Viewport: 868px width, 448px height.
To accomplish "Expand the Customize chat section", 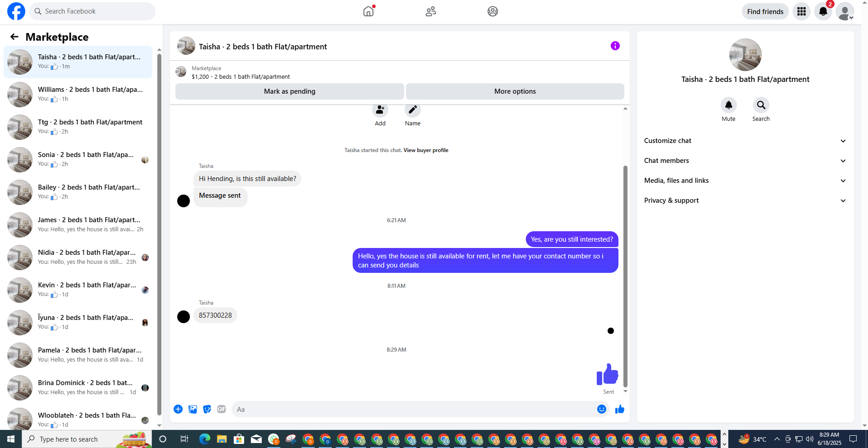I will coord(745,141).
